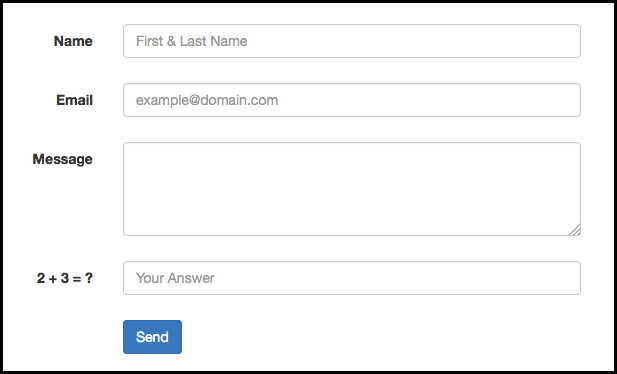617x374 pixels.
Task: Focus the Email input field
Action: tap(352, 100)
